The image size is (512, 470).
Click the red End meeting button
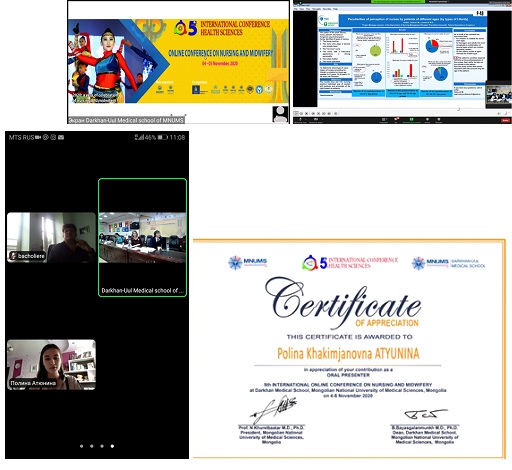click(x=505, y=120)
